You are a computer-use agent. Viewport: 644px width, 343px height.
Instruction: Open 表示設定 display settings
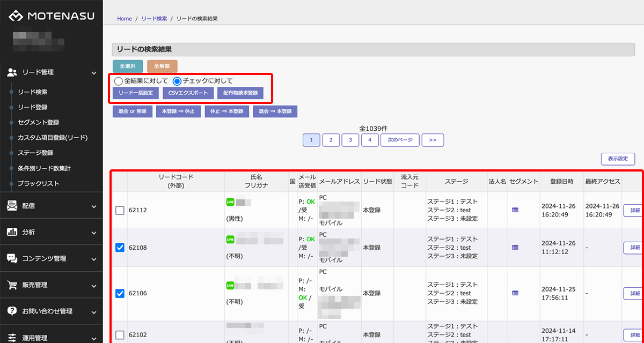(618, 159)
